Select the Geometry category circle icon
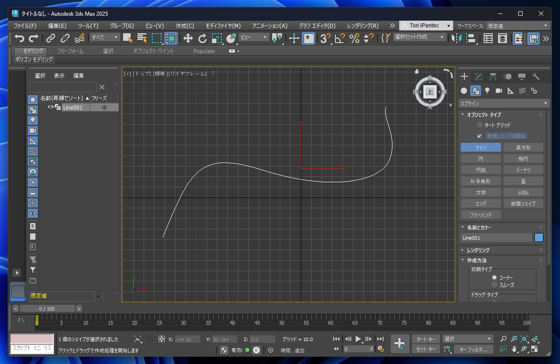This screenshot has height=364, width=560. [x=464, y=91]
